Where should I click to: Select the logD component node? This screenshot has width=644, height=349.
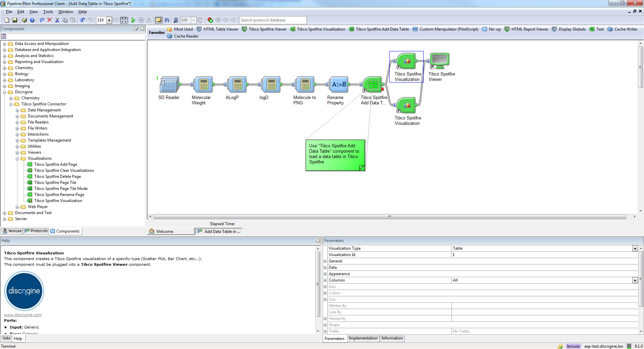(271, 85)
